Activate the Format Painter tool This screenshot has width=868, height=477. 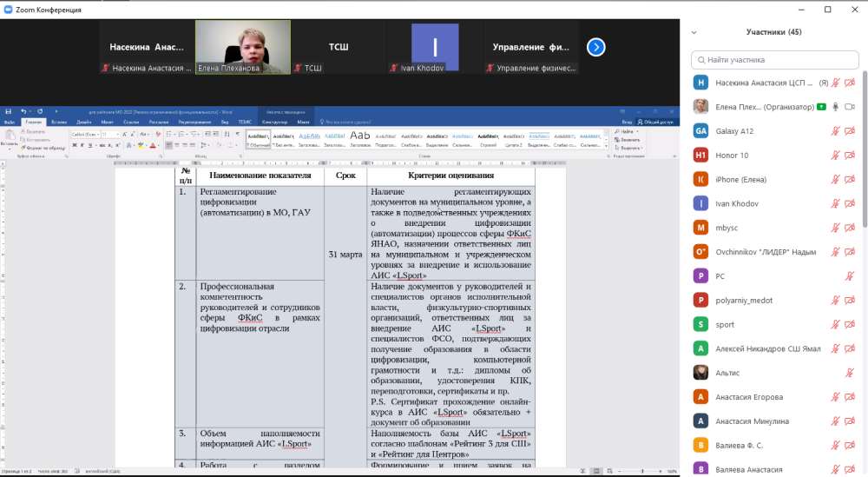pos(42,148)
